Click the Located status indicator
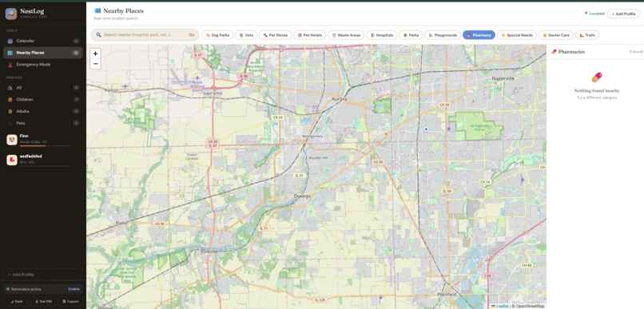Image resolution: width=644 pixels, height=309 pixels. pyautogui.click(x=594, y=14)
